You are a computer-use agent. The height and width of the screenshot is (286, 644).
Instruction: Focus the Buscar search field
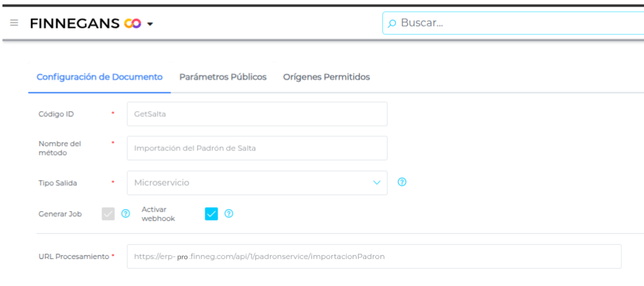pyautogui.click(x=514, y=23)
